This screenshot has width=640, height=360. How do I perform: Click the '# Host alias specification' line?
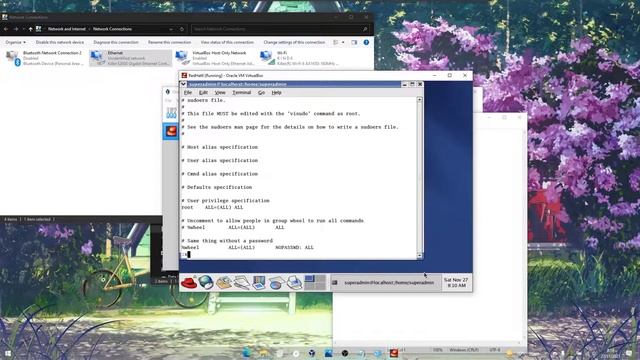pos(220,147)
